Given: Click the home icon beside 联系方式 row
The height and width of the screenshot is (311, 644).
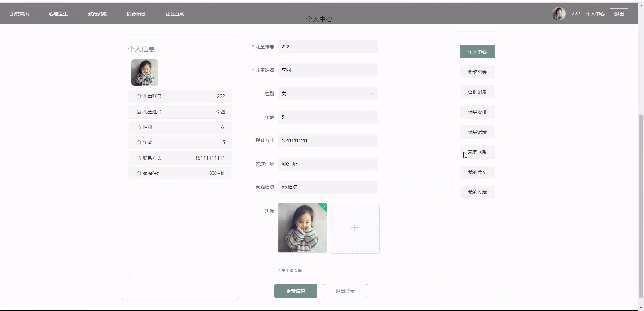Looking at the screenshot, I should click(x=139, y=158).
